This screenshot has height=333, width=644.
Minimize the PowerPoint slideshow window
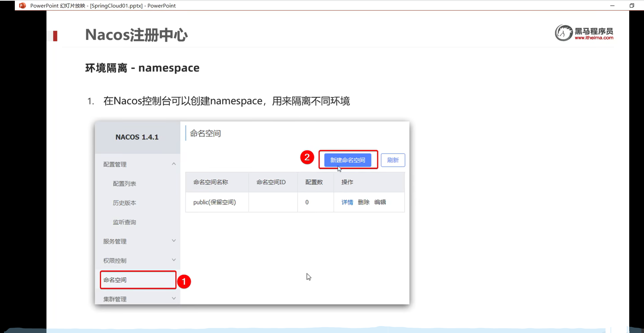(x=612, y=5)
